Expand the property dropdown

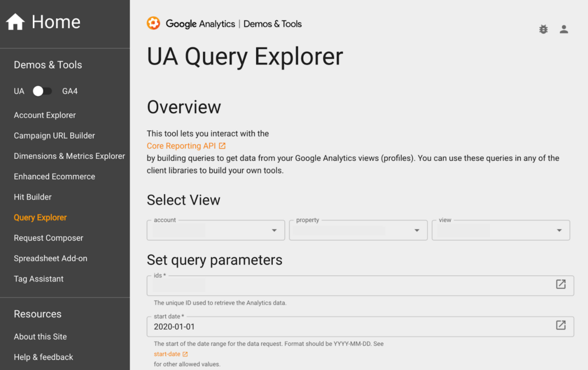coord(416,230)
